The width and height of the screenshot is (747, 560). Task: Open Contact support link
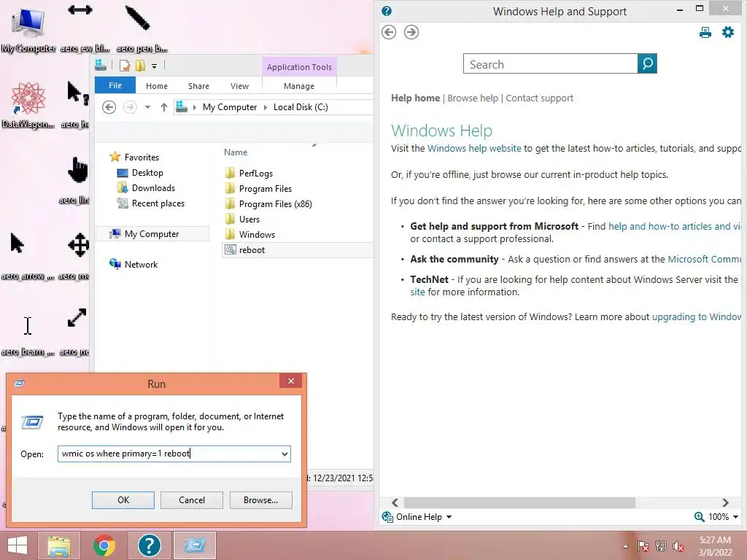pos(539,98)
